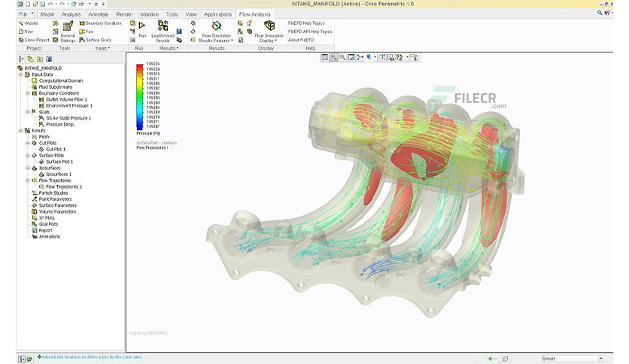Select Particle Studies in the tree

point(53,193)
